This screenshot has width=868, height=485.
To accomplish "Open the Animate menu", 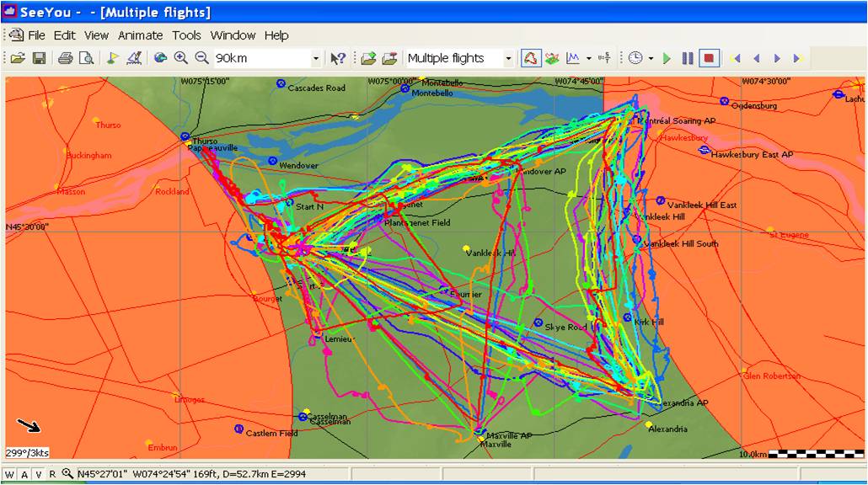I will click(x=140, y=35).
